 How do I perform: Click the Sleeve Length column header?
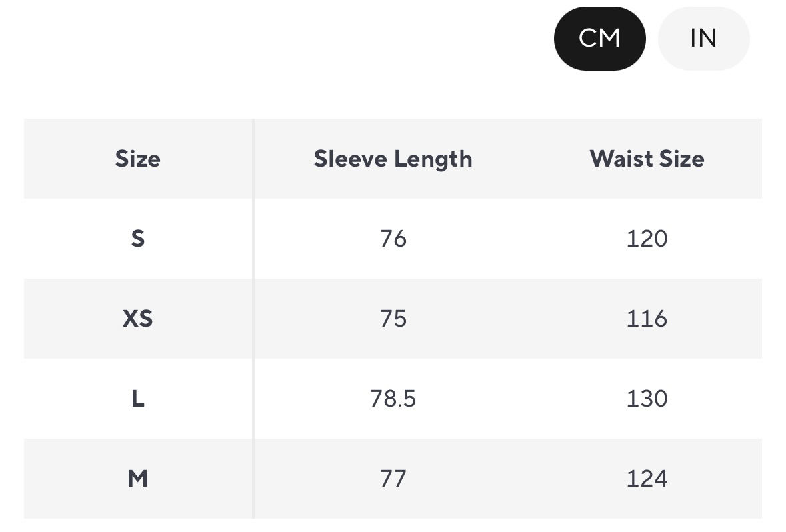[x=393, y=159]
